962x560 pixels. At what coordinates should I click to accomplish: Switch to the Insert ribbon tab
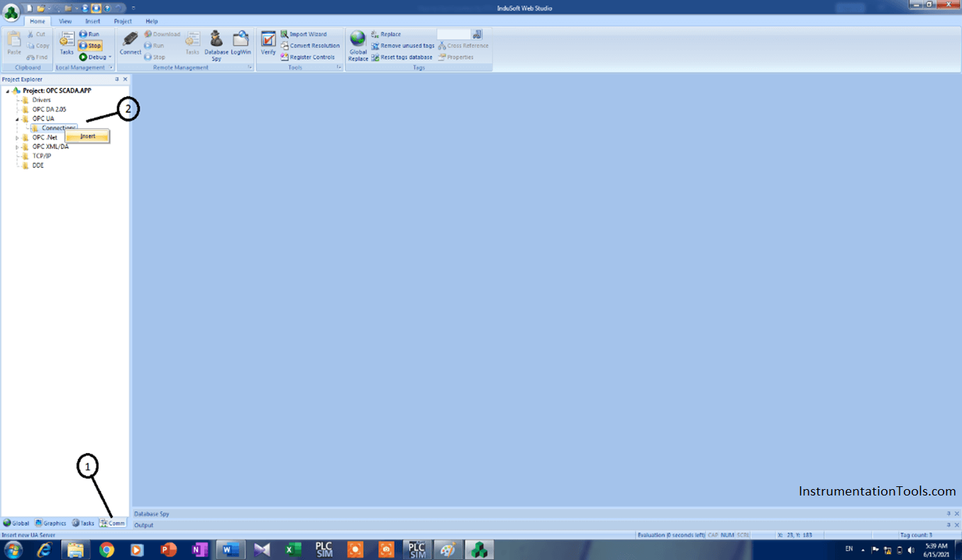(x=93, y=21)
